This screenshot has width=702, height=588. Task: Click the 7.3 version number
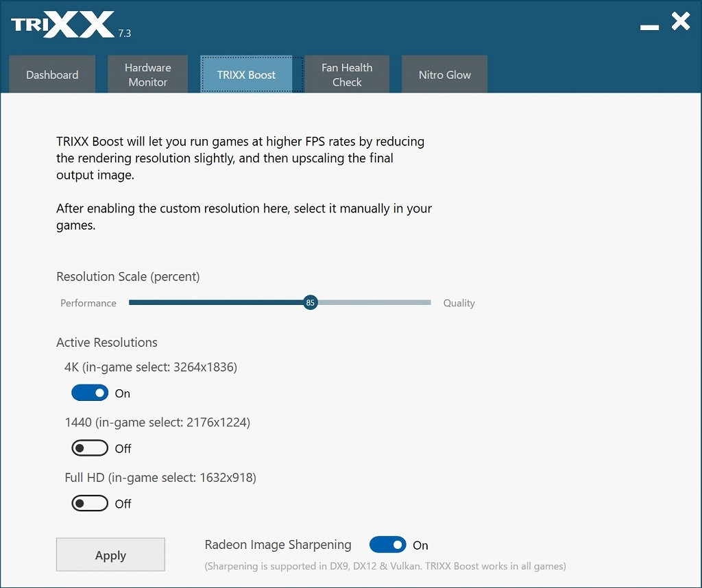pyautogui.click(x=125, y=33)
